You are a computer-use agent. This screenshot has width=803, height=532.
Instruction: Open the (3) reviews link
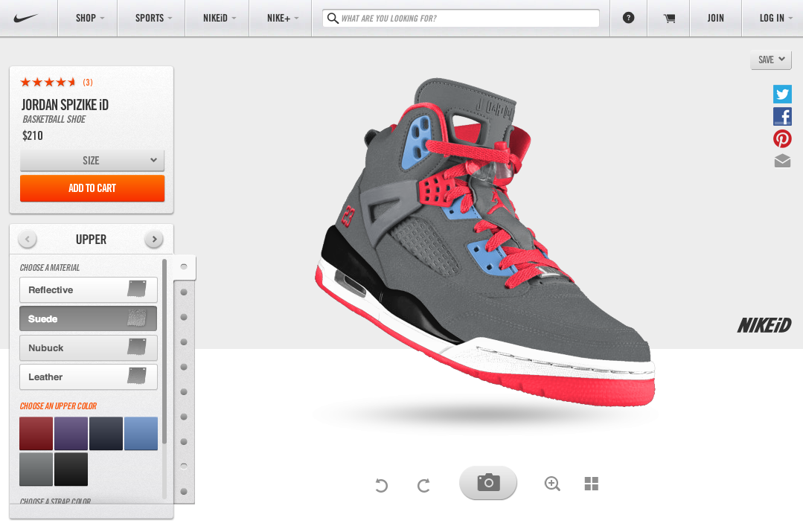(x=88, y=82)
